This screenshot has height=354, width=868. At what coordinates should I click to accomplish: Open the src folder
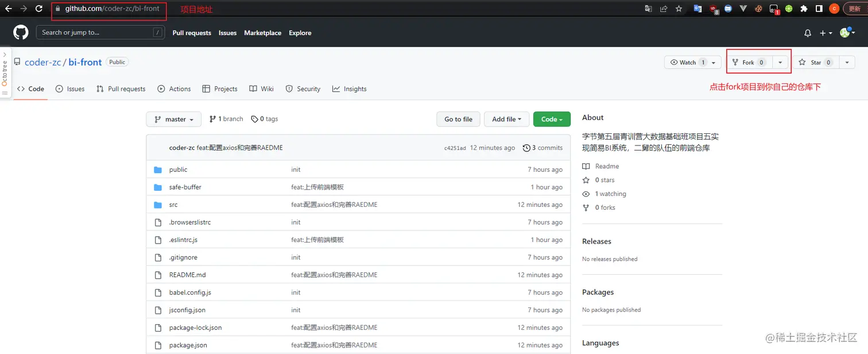(x=173, y=205)
